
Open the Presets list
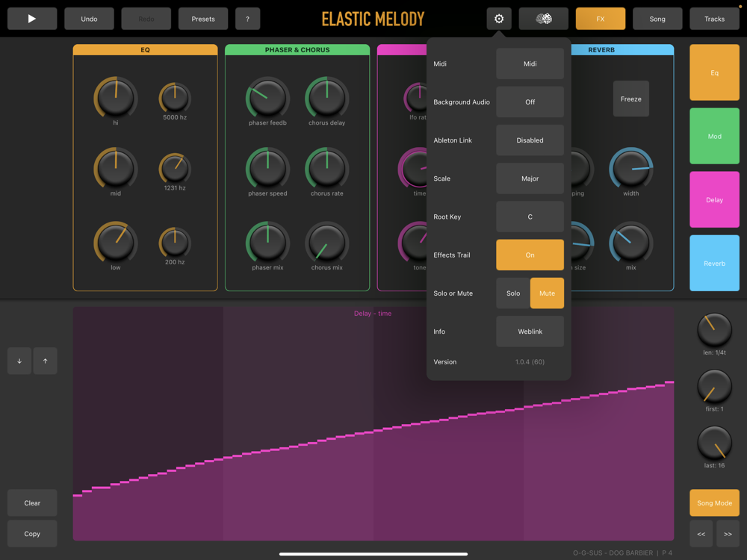coord(203,19)
